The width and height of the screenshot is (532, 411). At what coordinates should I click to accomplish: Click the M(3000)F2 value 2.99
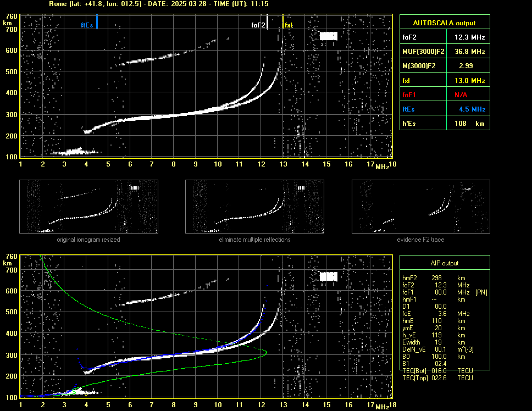466,66
